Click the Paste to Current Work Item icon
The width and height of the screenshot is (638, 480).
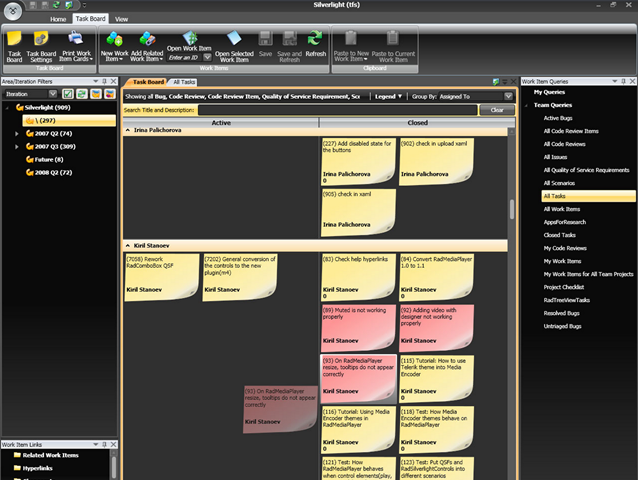coord(393,38)
